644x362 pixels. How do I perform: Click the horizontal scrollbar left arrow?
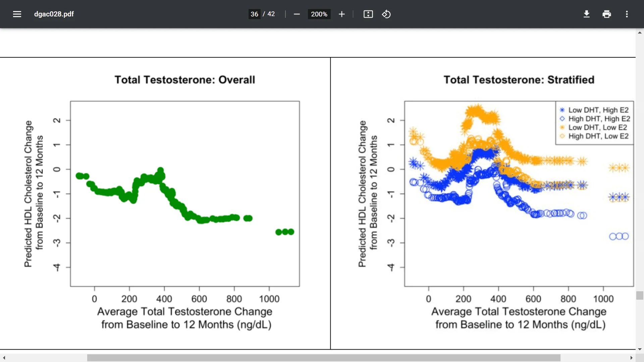pyautogui.click(x=4, y=358)
